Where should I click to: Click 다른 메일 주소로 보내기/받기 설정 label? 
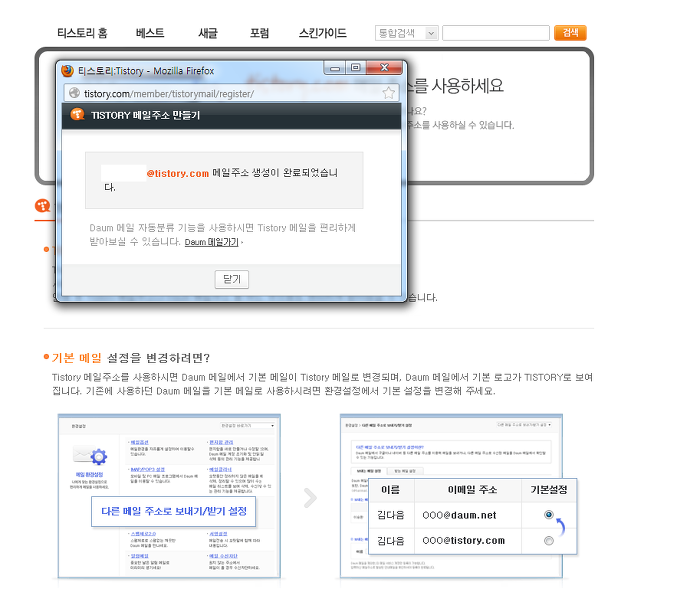tap(174, 511)
